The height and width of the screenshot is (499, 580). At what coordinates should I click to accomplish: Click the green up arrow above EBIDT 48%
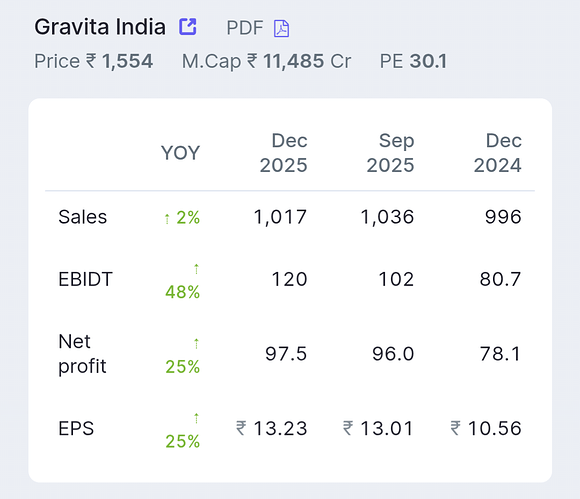[x=196, y=269]
